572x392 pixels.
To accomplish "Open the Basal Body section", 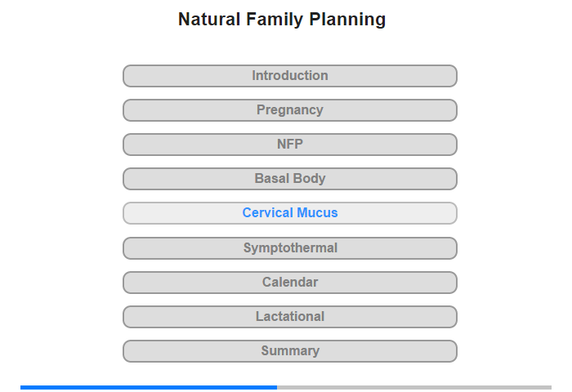I will pyautogui.click(x=289, y=179).
